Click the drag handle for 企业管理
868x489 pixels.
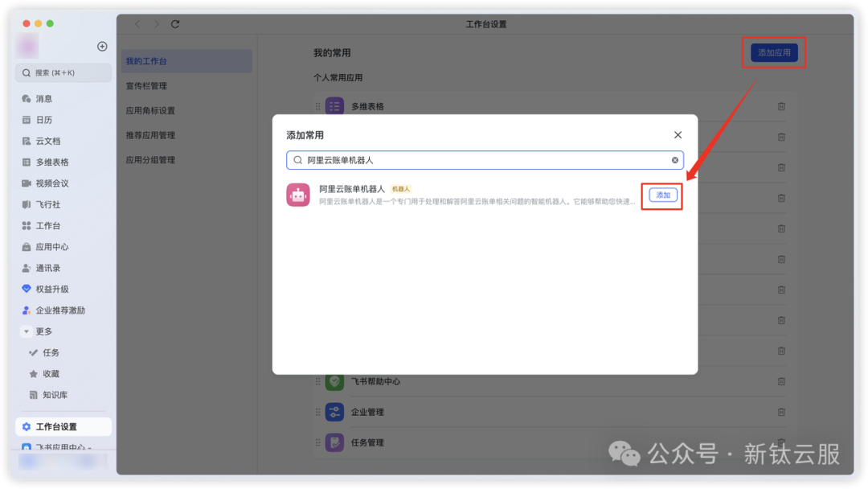[x=317, y=412]
